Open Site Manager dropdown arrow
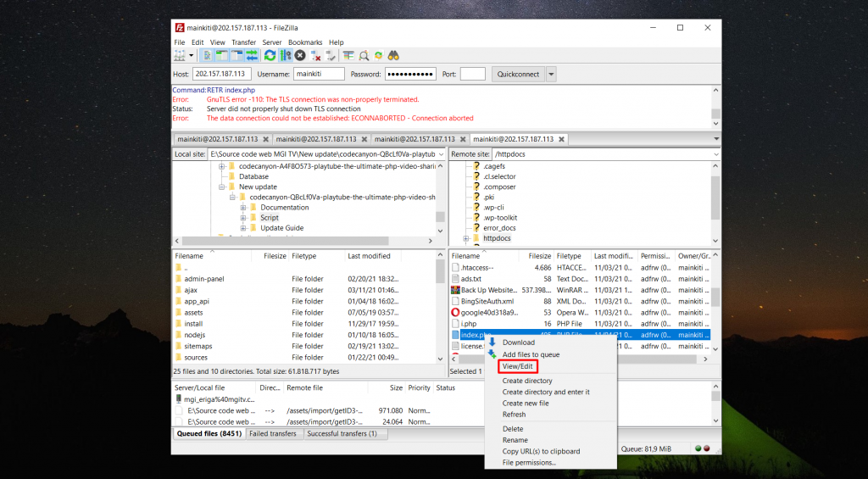 191,55
